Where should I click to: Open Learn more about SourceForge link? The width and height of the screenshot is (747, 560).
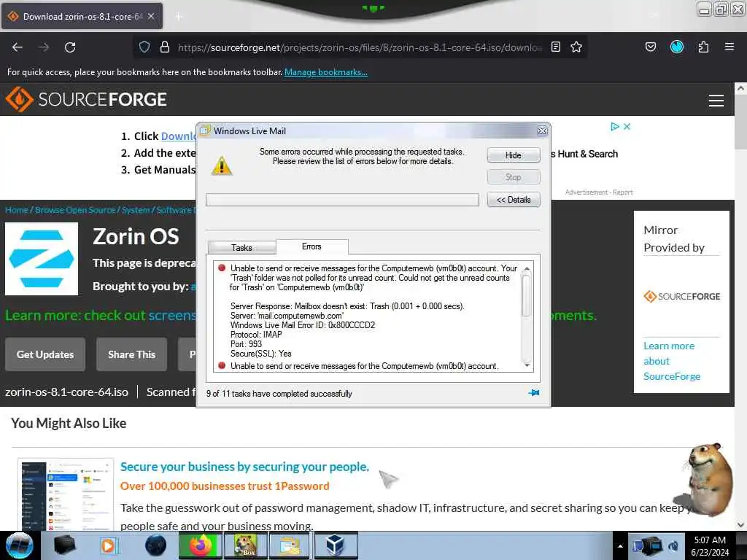point(672,361)
